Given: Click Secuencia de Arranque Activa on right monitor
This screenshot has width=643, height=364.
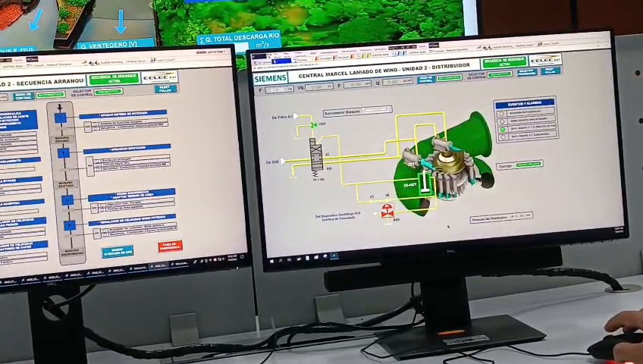Looking at the screenshot, I should [504, 62].
